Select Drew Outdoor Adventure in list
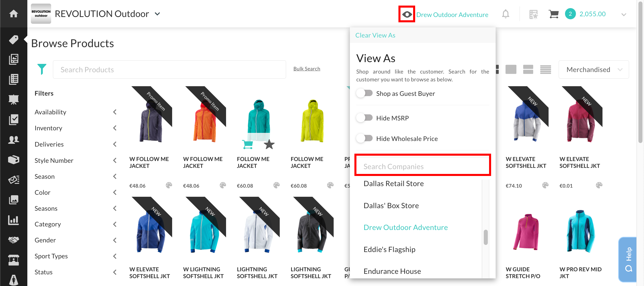644x286 pixels. [x=406, y=227]
